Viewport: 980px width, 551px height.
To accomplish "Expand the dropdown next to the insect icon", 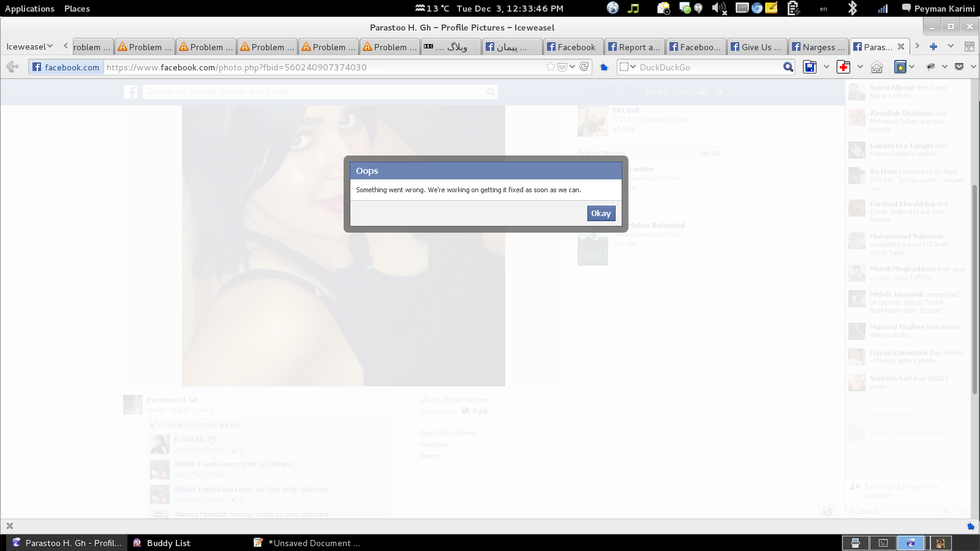I will click(944, 67).
